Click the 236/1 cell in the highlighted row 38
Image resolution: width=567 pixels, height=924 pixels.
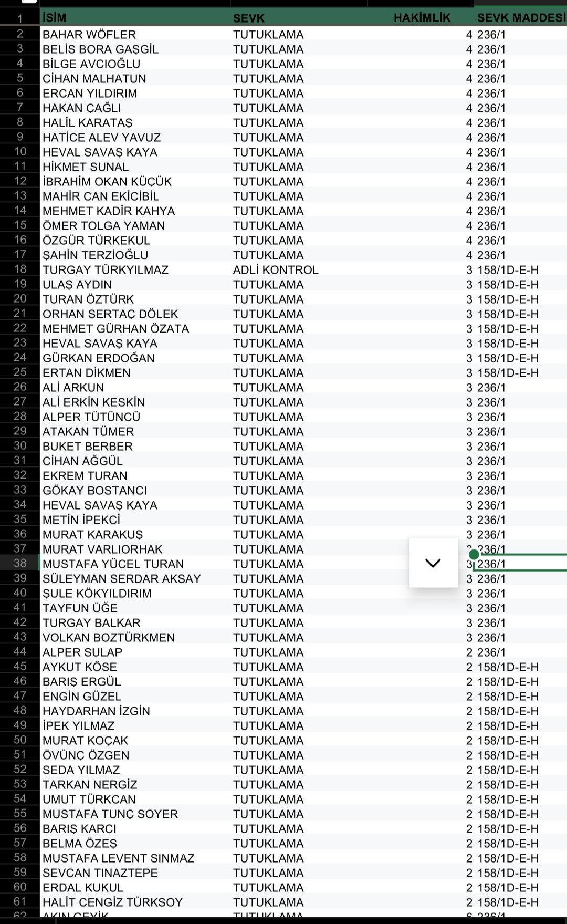pos(520,564)
